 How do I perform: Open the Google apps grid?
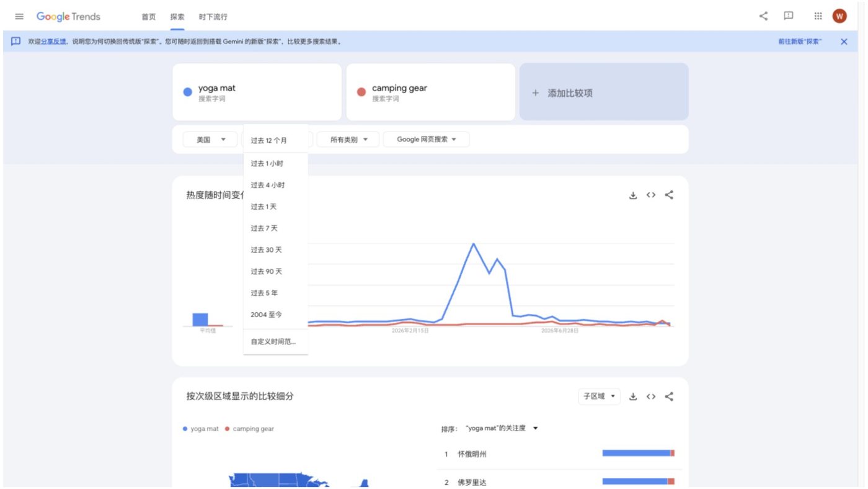coord(818,16)
